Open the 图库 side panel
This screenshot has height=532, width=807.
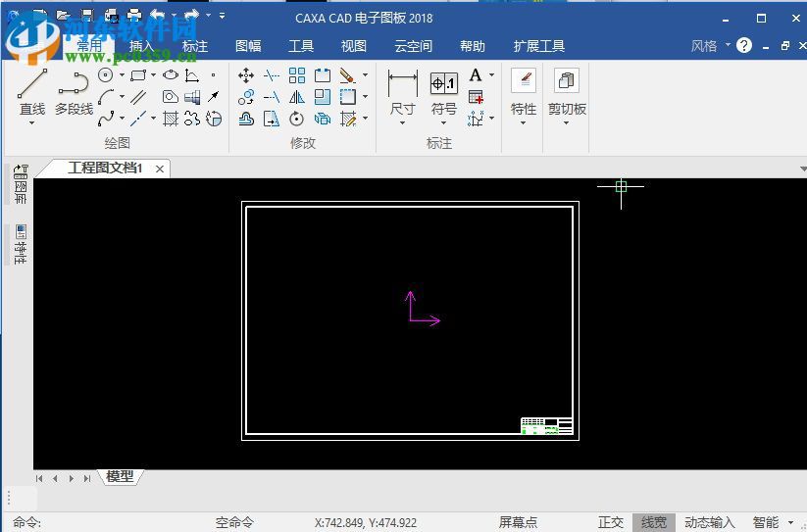tap(20, 184)
